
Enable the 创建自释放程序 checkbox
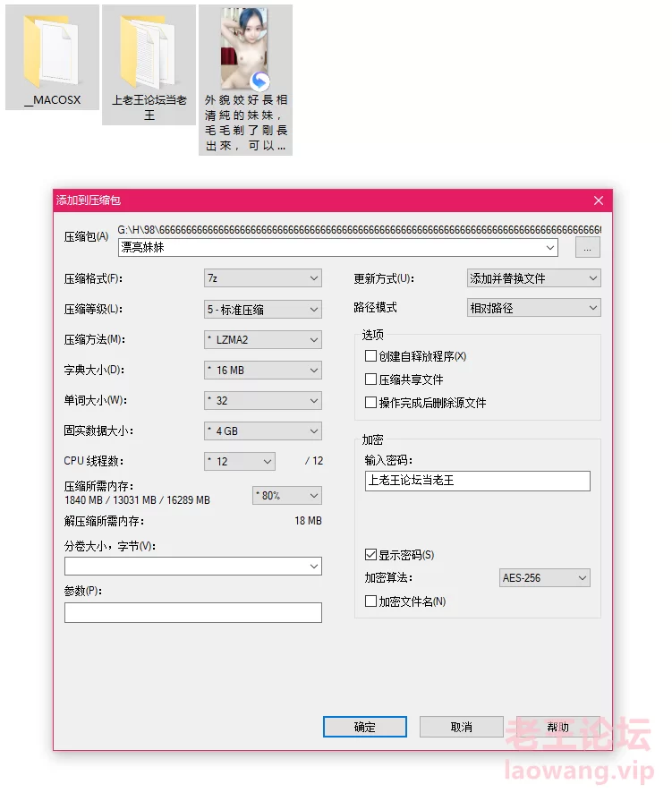371,356
